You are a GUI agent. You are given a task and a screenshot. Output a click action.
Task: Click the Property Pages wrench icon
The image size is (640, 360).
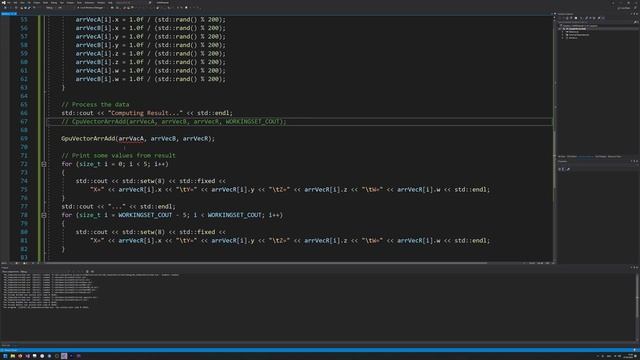(x=568, y=169)
